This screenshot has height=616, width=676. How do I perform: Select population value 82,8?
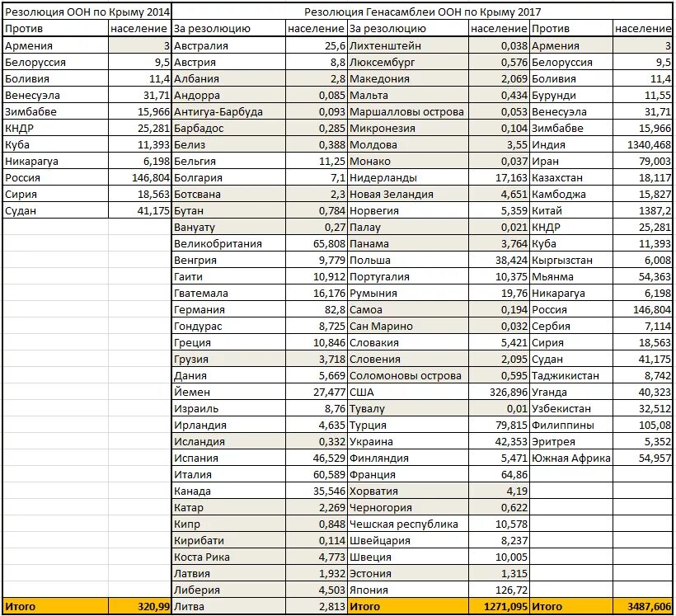click(317, 309)
